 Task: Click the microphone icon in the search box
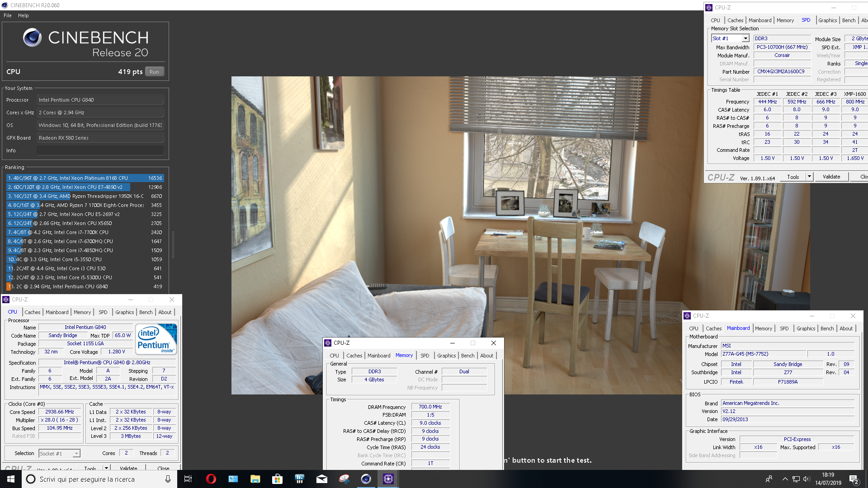coord(168,479)
